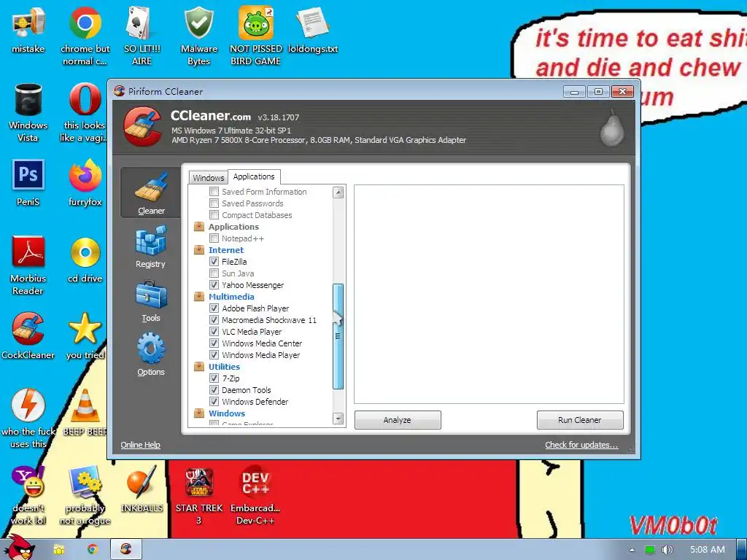
Task: Select the Embarcadero Dev-C++ desktop icon
Action: 256,496
